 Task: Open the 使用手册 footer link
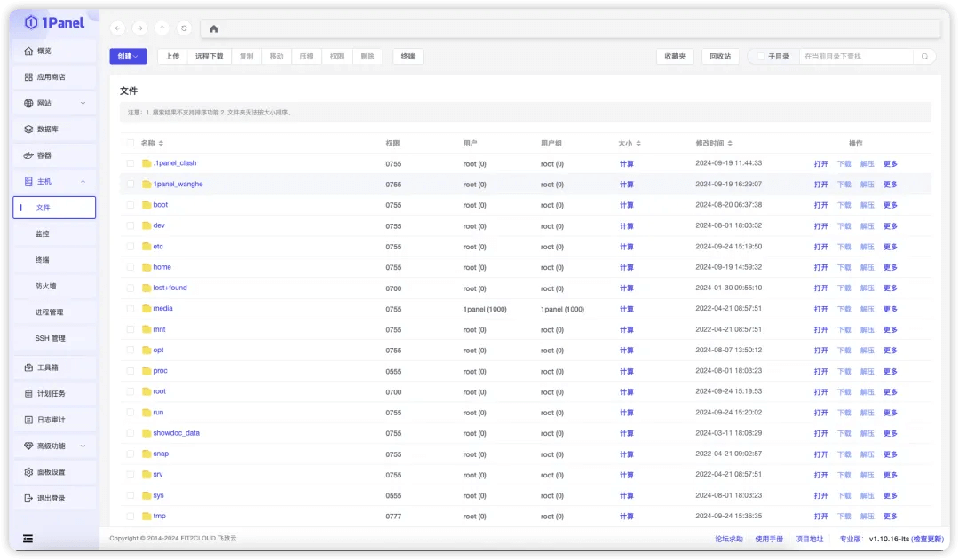click(769, 539)
